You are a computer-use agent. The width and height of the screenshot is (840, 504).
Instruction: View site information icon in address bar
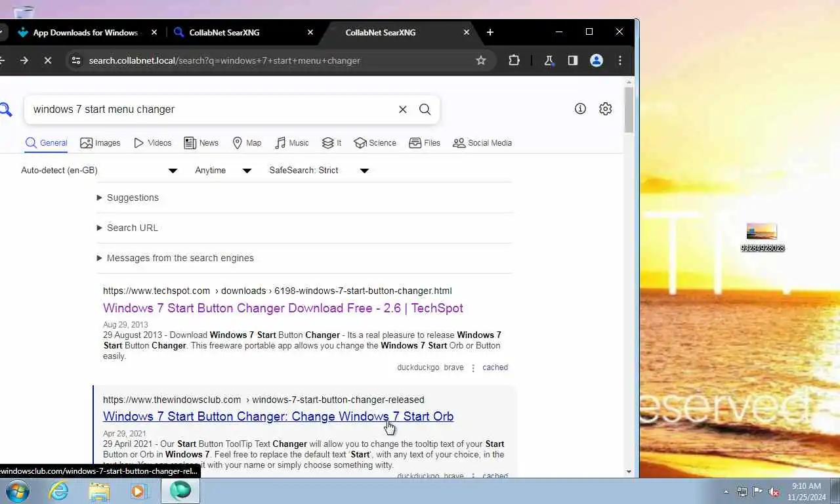coord(76,60)
